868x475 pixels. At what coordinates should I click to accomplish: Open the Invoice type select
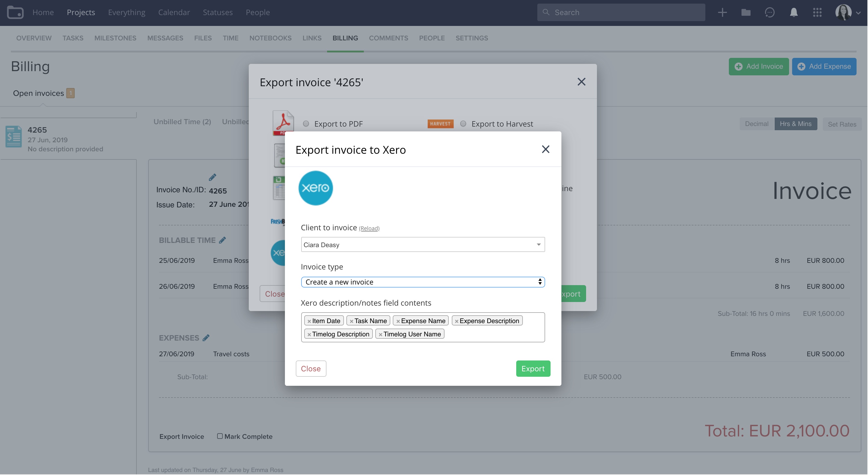[x=423, y=282]
